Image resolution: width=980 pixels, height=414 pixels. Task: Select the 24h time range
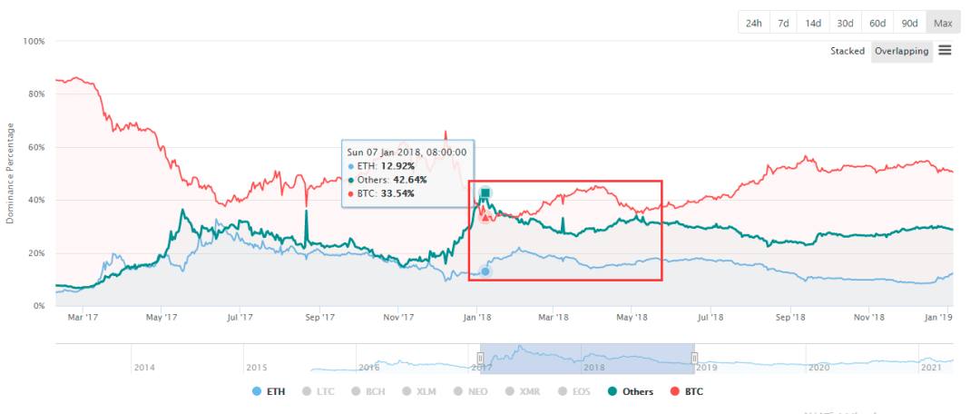754,23
